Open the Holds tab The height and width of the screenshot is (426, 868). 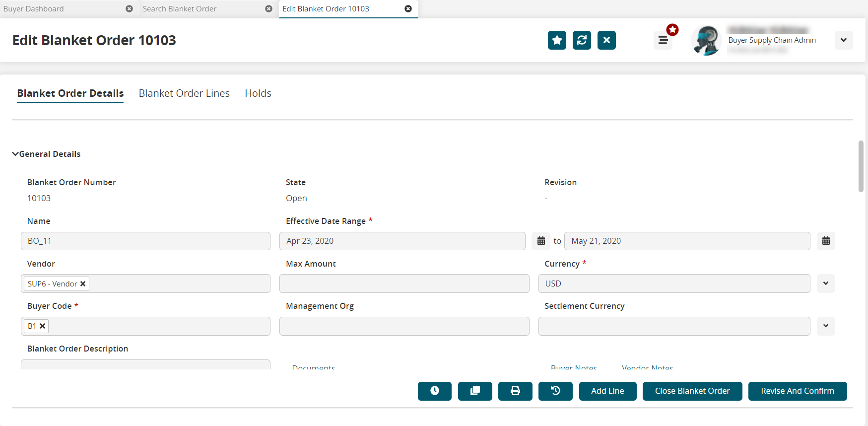(x=258, y=93)
